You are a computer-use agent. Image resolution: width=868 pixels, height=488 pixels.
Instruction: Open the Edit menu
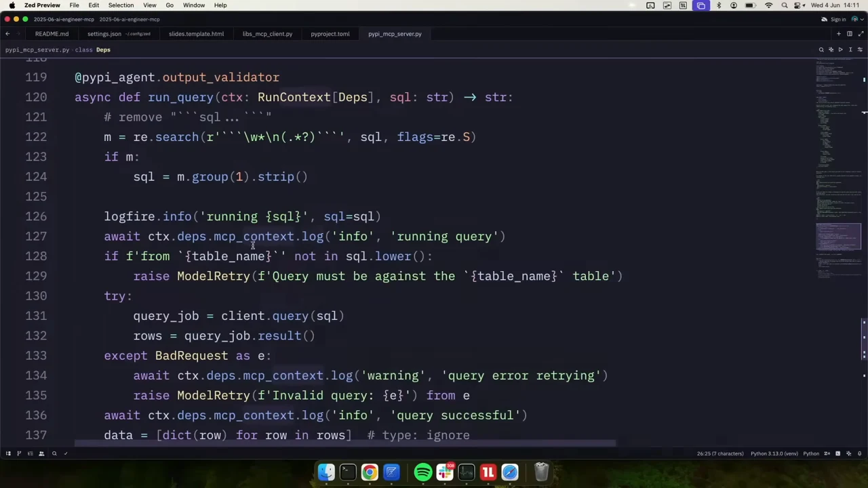click(x=94, y=5)
